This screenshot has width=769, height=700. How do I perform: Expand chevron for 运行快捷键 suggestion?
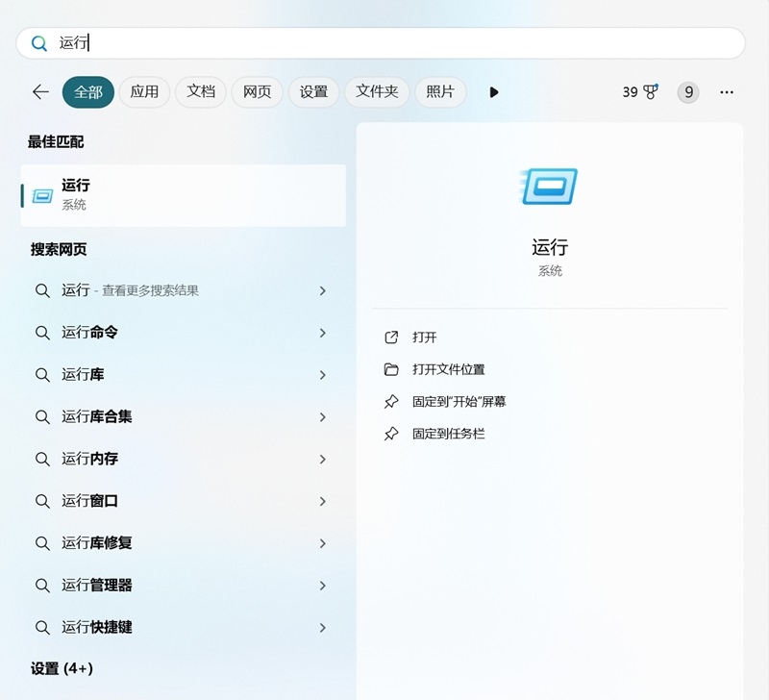(322, 628)
